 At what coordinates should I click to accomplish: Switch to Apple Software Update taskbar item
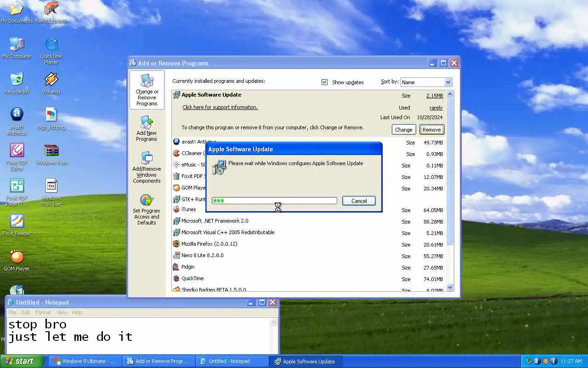306,361
